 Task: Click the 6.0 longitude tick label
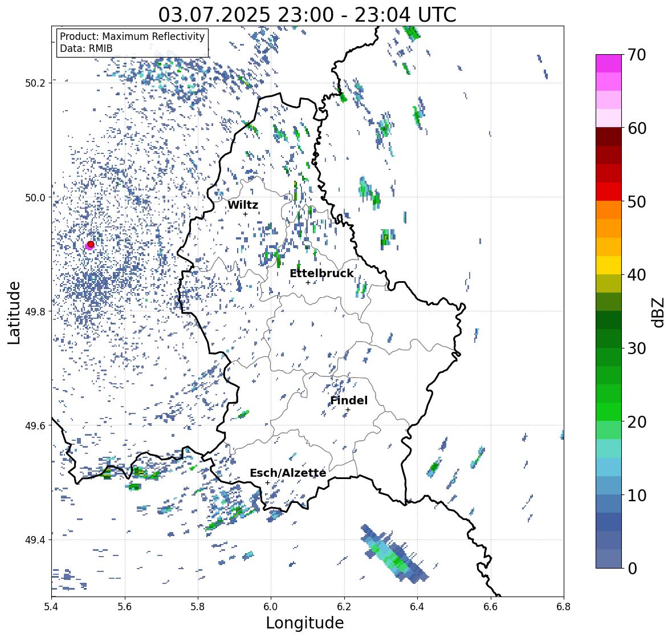tap(271, 607)
